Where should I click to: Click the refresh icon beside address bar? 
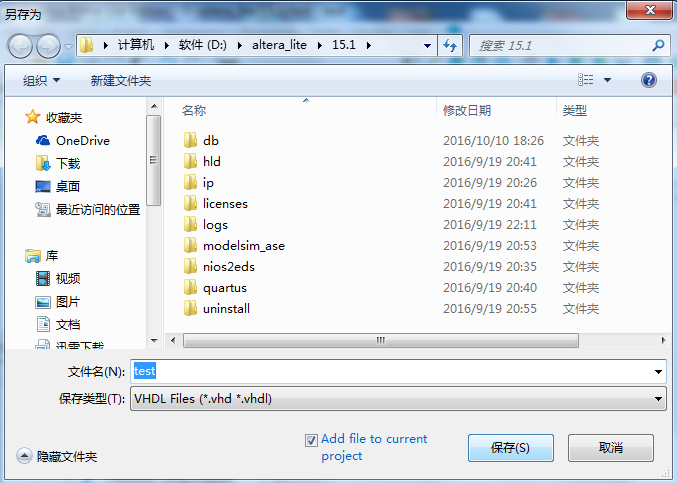tap(450, 45)
